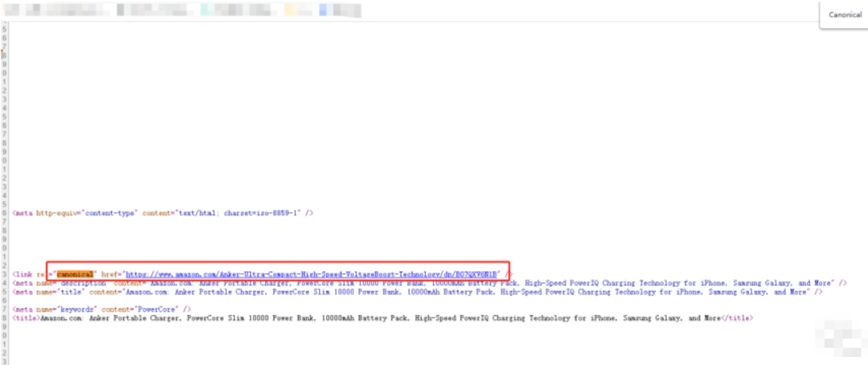Click the Canonical find box

point(844,14)
